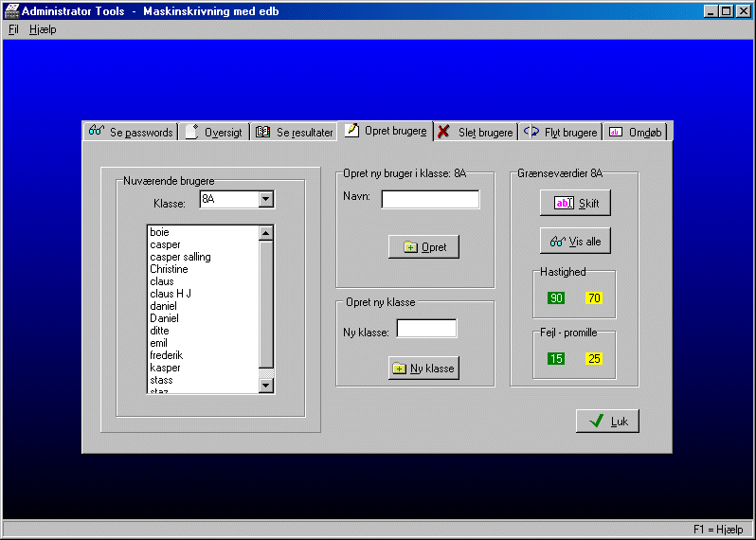Click the Navn input field

[430, 199]
